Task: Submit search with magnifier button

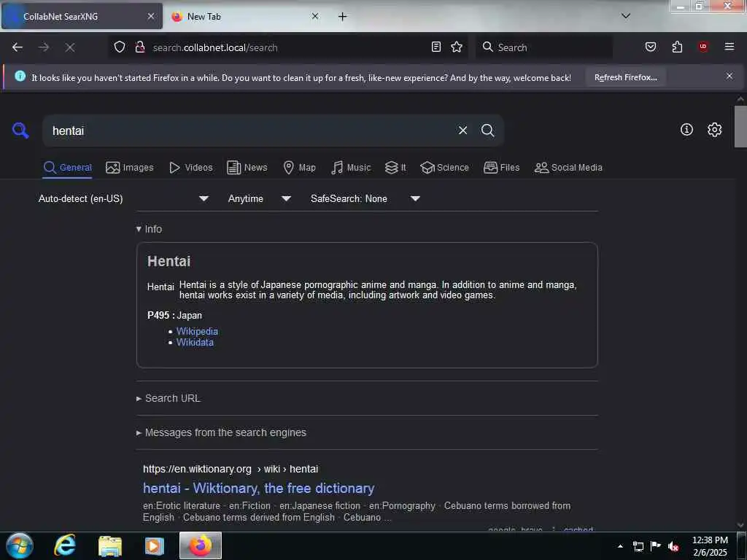Action: point(487,131)
